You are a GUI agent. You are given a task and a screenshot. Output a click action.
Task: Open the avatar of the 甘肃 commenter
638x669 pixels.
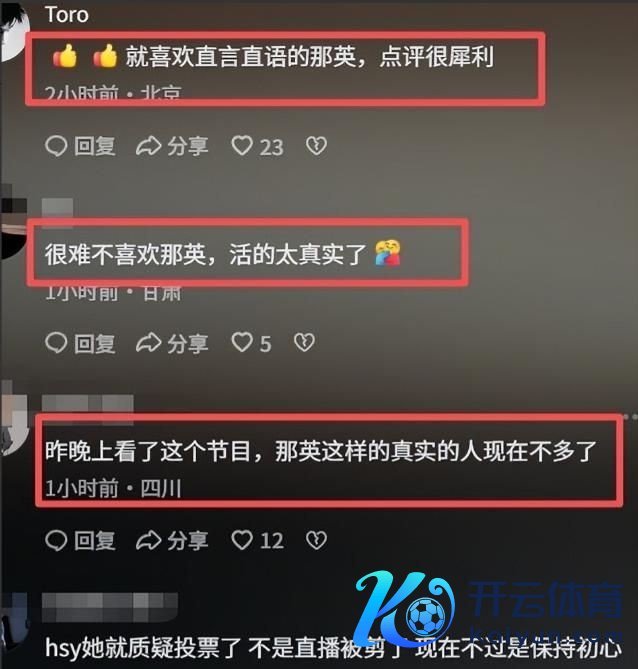14,222
